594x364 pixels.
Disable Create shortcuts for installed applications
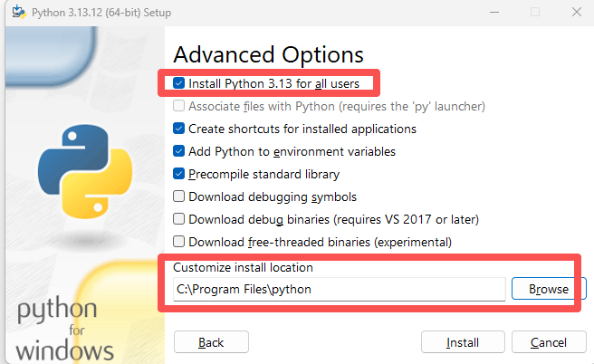coord(178,129)
